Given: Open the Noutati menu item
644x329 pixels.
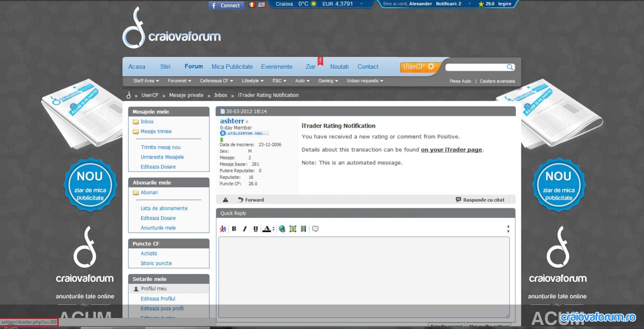Looking at the screenshot, I should (x=340, y=67).
